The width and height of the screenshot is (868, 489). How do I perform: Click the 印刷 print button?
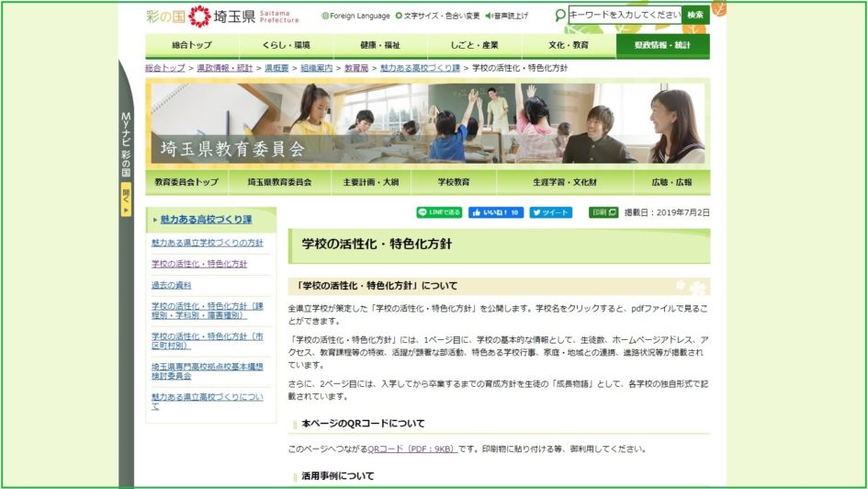pyautogui.click(x=603, y=212)
